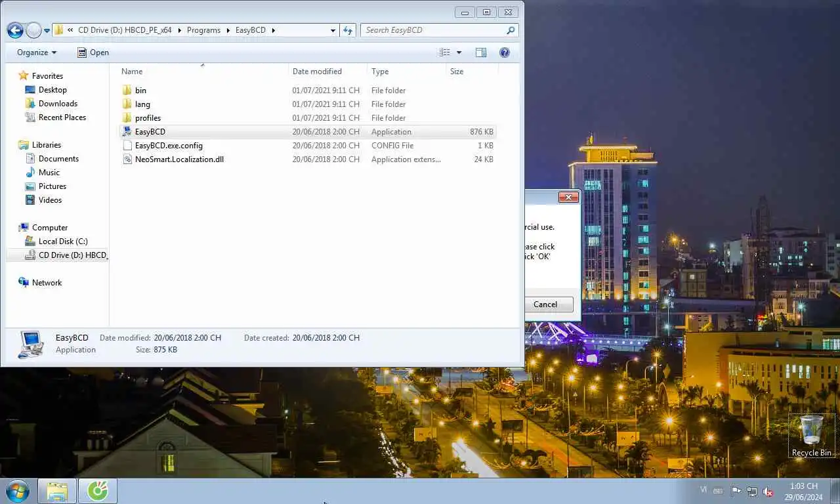The height and width of the screenshot is (504, 840).
Task: Click the Back navigation arrow
Action: click(15, 30)
